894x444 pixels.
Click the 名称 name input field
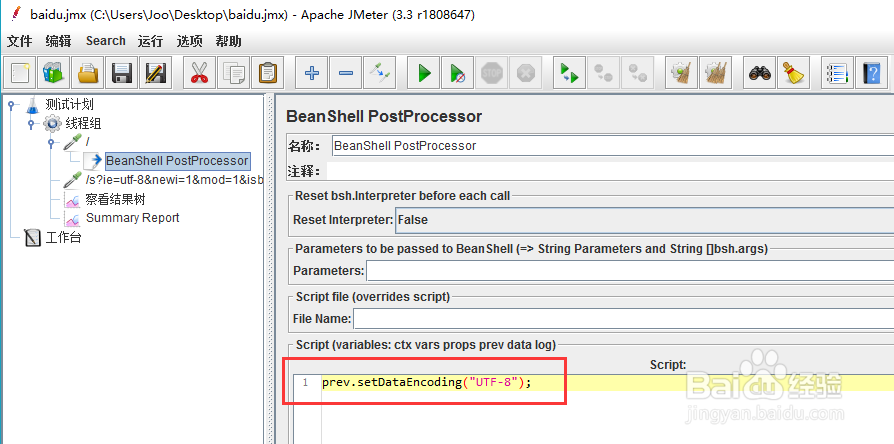click(612, 146)
